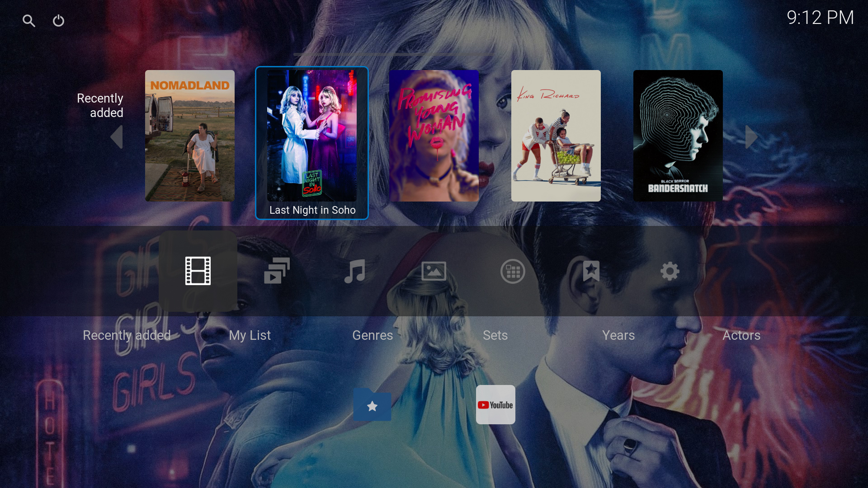Open the Actors submenu item

click(741, 335)
